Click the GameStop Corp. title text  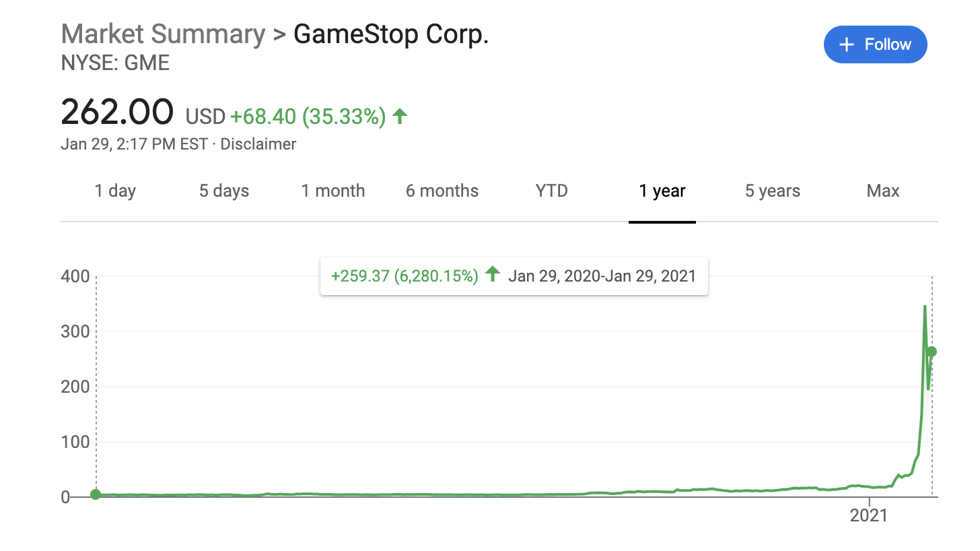(391, 34)
